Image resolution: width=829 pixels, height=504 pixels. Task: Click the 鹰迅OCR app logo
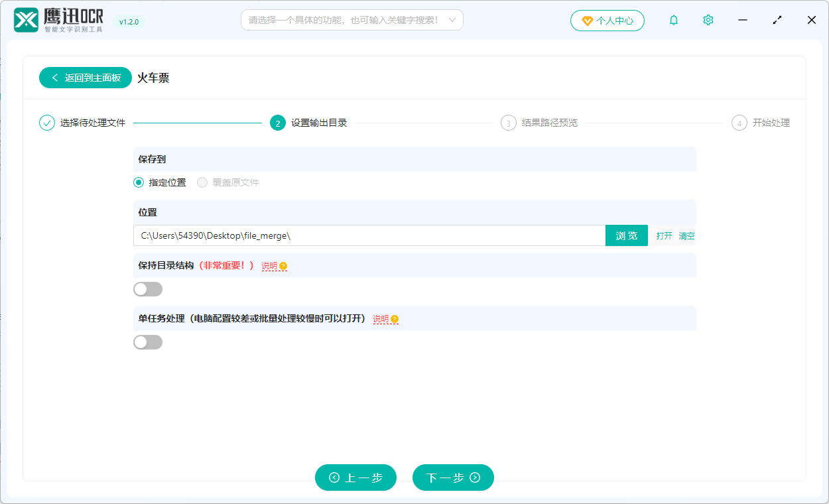coord(26,20)
